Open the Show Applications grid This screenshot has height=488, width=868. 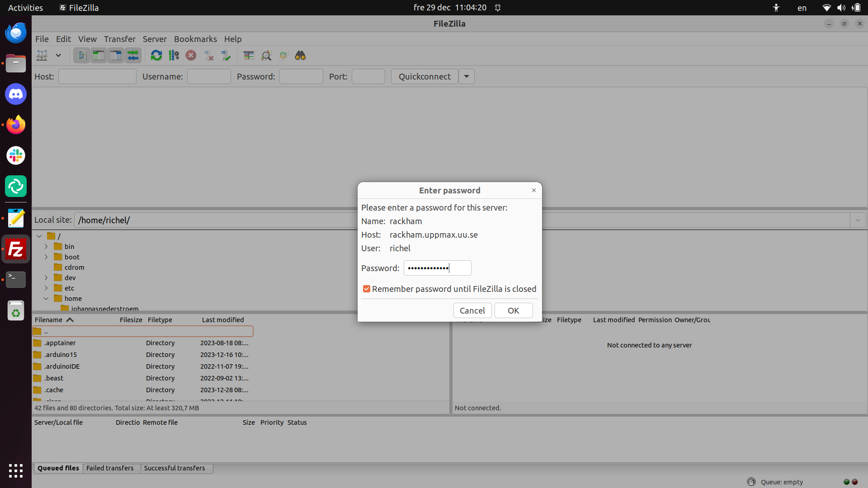[x=16, y=471]
